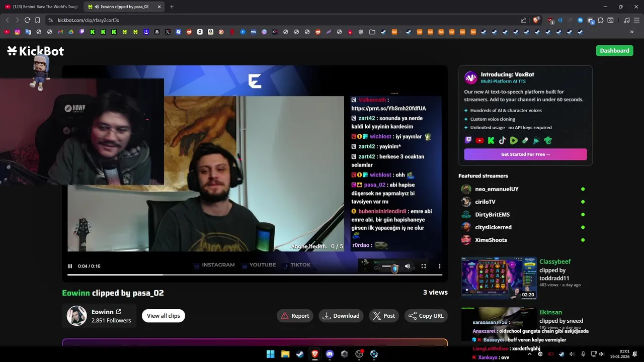Image resolution: width=644 pixels, height=362 pixels.
Task: Select the Eowinn clipped by pasa_02 tab
Action: coord(124,7)
